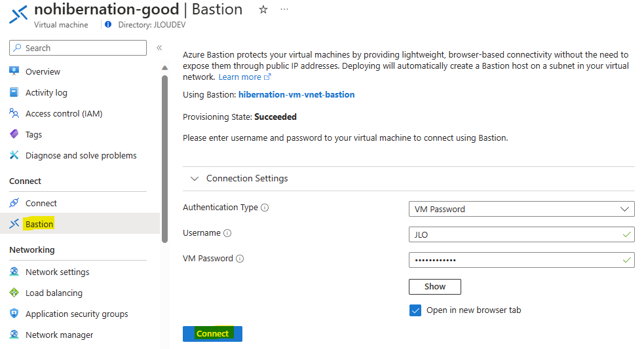This screenshot has height=349, width=644.
Task: Open Activity log in the sidebar
Action: coord(47,92)
